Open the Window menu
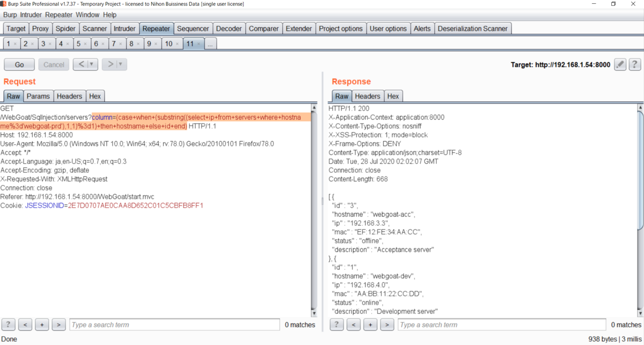 pos(87,14)
